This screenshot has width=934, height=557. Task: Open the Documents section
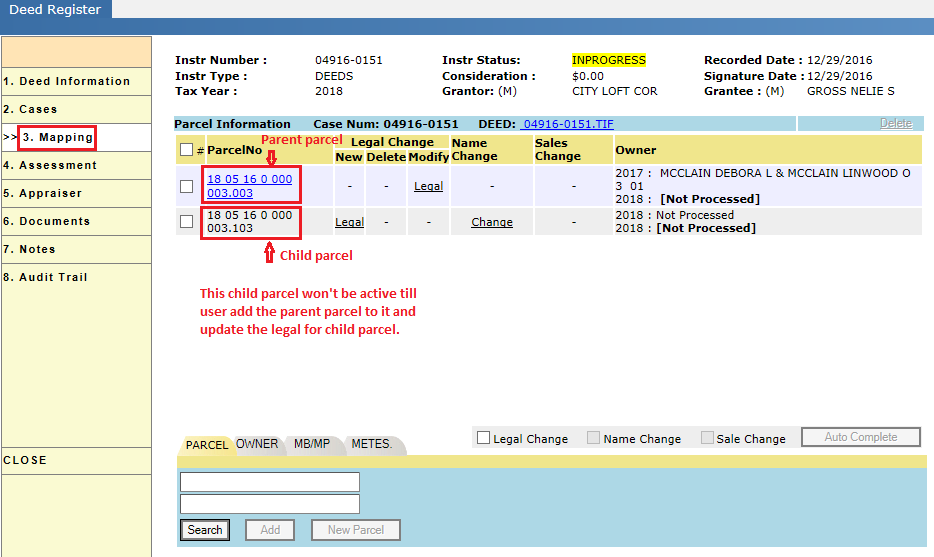[x=76, y=221]
